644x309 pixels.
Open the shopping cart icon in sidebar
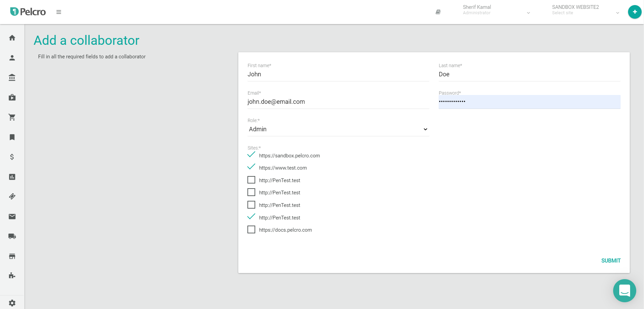(12, 117)
